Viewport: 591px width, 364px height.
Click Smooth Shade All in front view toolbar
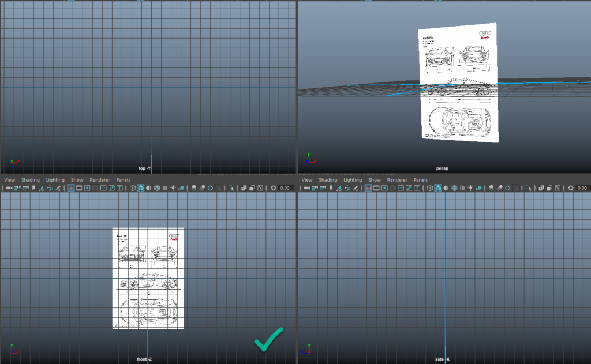[x=141, y=188]
